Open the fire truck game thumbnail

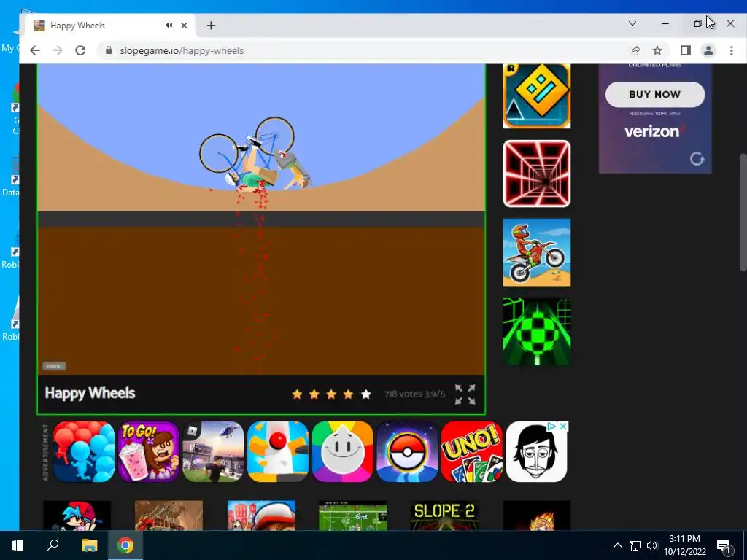tap(169, 516)
